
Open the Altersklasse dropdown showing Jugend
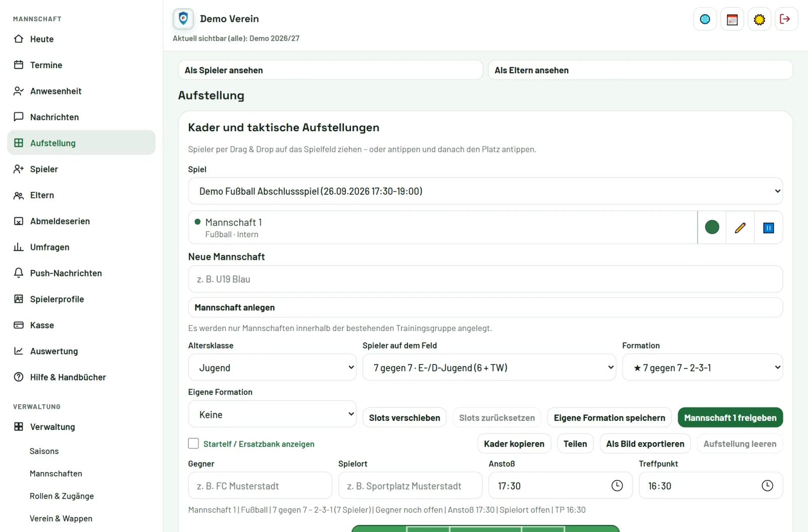272,367
